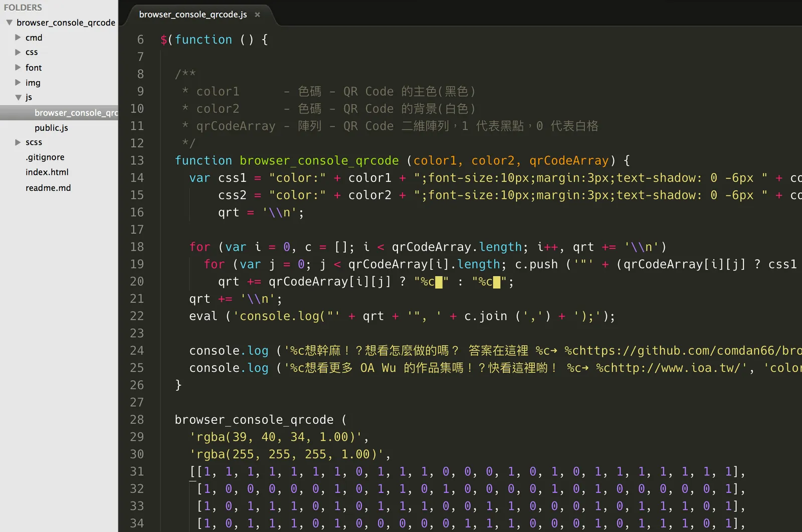Click the 'rgba(255, 255, 255, 1.00)' string
The width and height of the screenshot is (802, 532).
pos(287,454)
